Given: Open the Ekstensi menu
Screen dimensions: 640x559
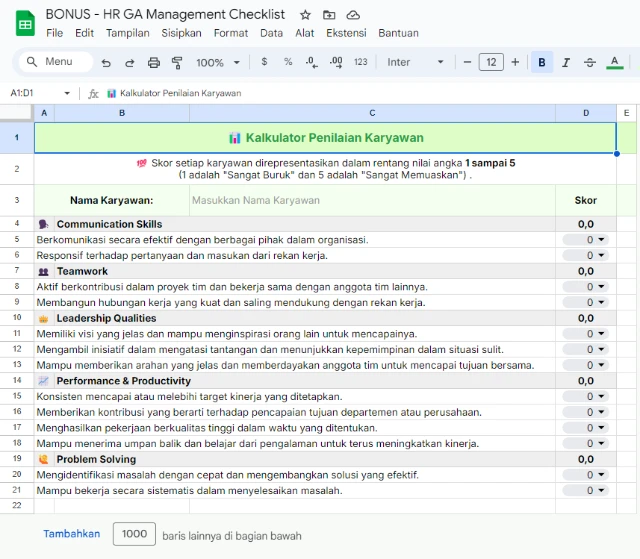Looking at the screenshot, I should 345,33.
